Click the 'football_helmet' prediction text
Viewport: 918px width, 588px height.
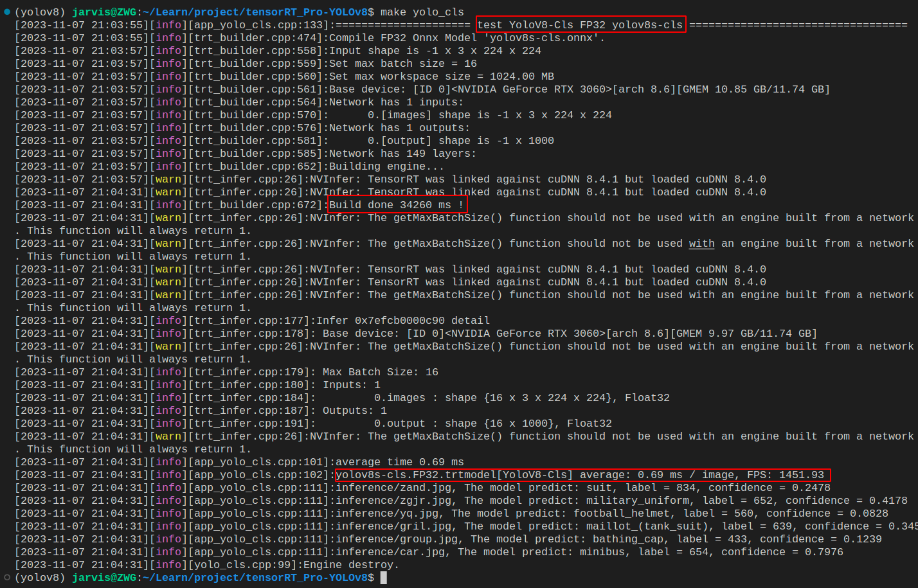(x=622, y=513)
